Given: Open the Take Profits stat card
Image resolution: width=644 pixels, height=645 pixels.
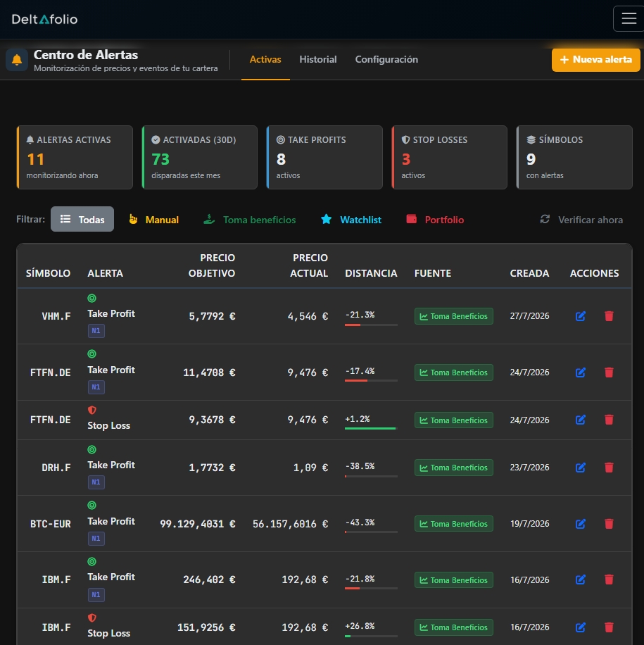Looking at the screenshot, I should [x=324, y=158].
